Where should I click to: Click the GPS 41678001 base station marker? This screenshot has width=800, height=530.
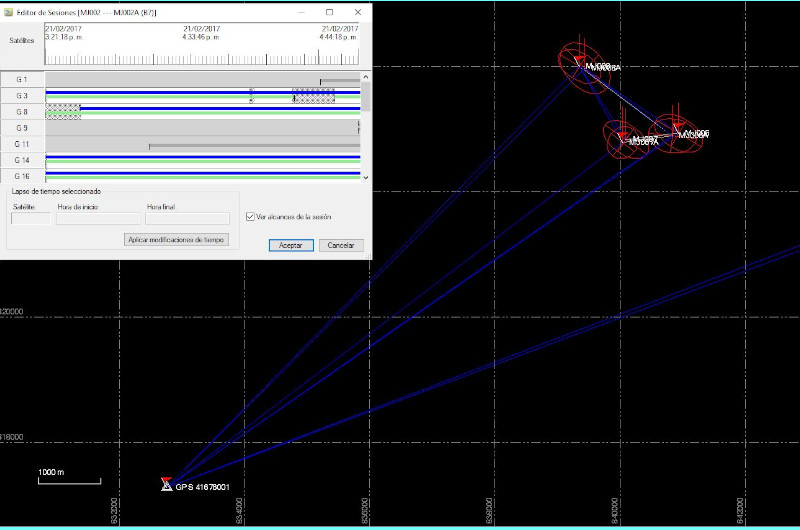(167, 484)
